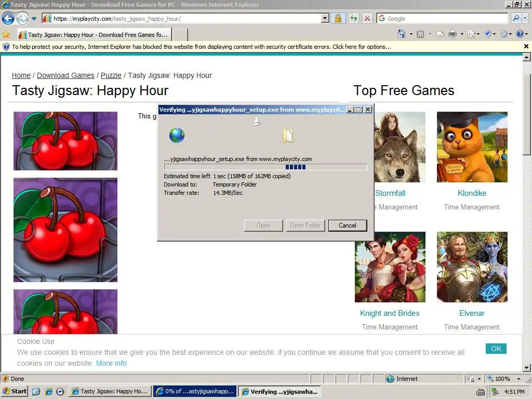Image resolution: width=532 pixels, height=399 pixels.
Task: Click the keyboard tray icon
Action: (481, 392)
